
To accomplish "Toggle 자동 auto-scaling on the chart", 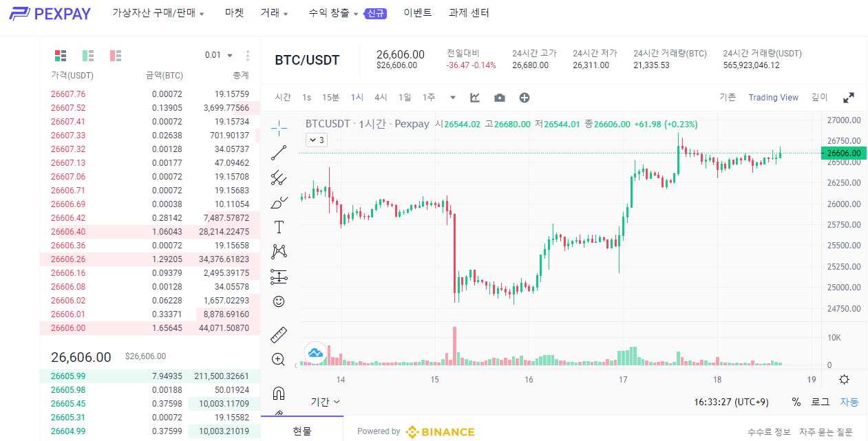I will [850, 401].
